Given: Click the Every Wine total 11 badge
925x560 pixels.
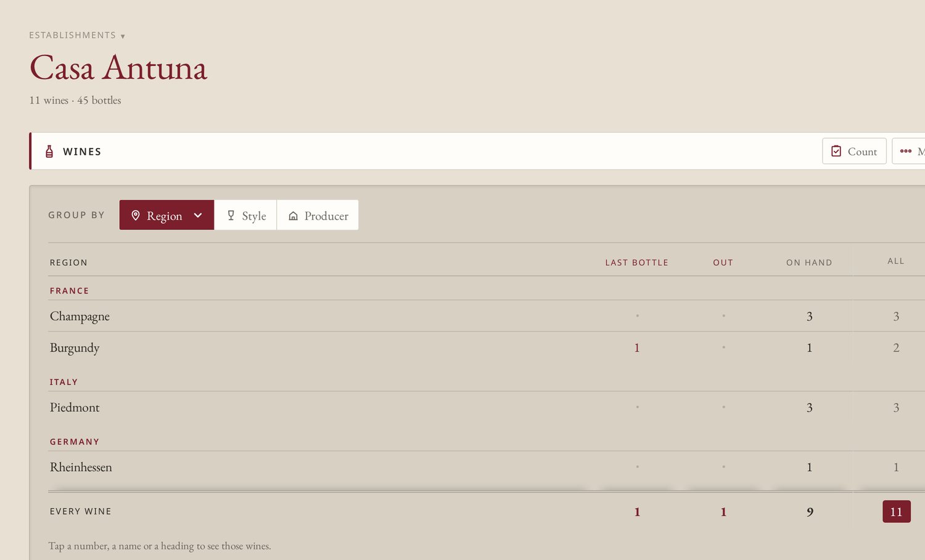Looking at the screenshot, I should [x=897, y=511].
